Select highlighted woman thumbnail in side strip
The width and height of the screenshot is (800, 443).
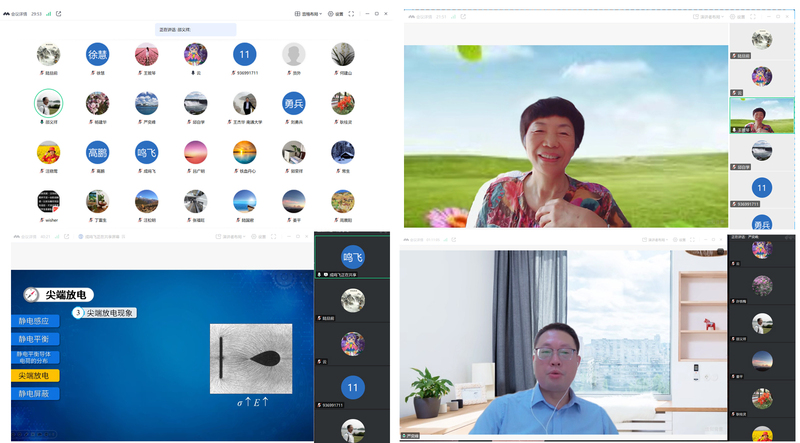click(762, 115)
